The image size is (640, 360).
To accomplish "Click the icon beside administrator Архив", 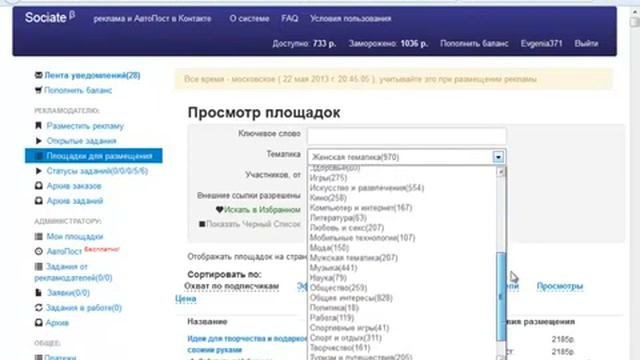I will (x=38, y=323).
